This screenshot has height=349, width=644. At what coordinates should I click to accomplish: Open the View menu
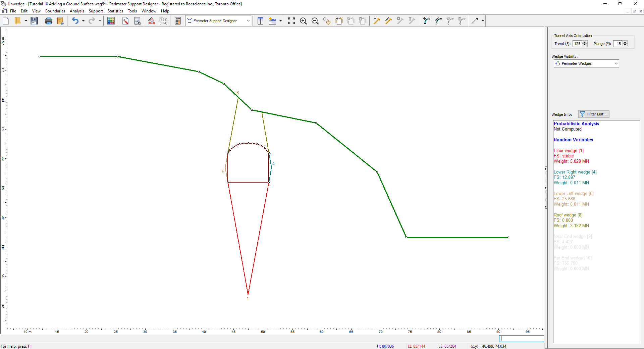pyautogui.click(x=36, y=11)
